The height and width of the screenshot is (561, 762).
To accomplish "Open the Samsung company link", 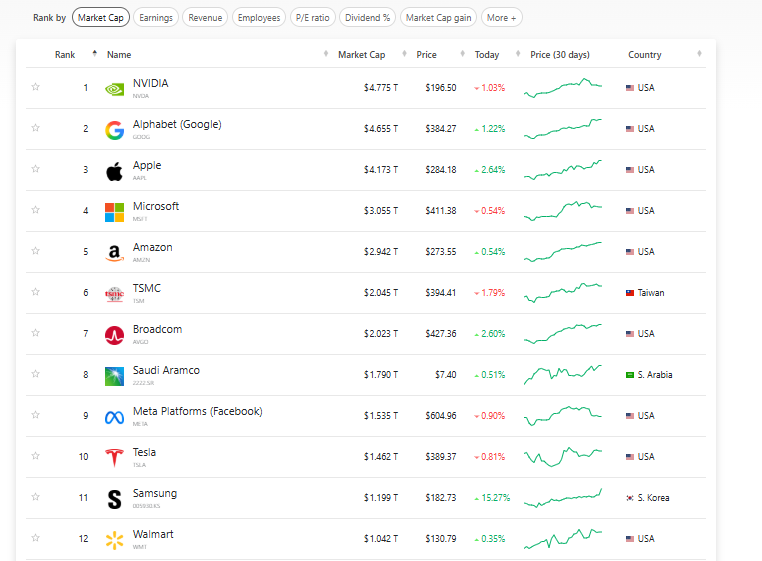I will pos(155,493).
